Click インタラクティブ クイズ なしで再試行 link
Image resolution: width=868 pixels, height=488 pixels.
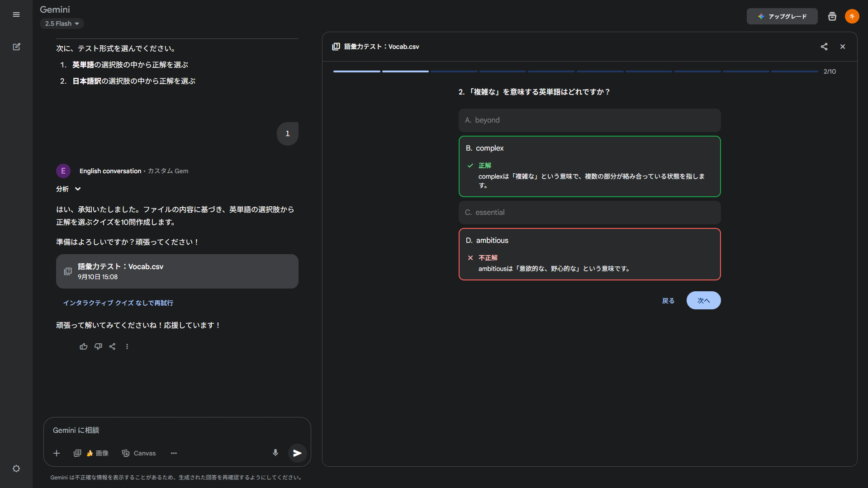coord(118,303)
